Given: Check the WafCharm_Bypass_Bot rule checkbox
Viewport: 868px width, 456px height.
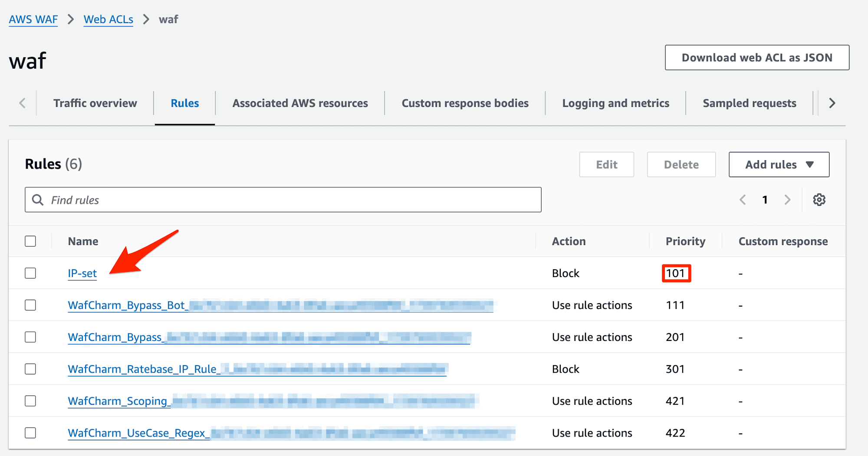Looking at the screenshot, I should (x=30, y=305).
